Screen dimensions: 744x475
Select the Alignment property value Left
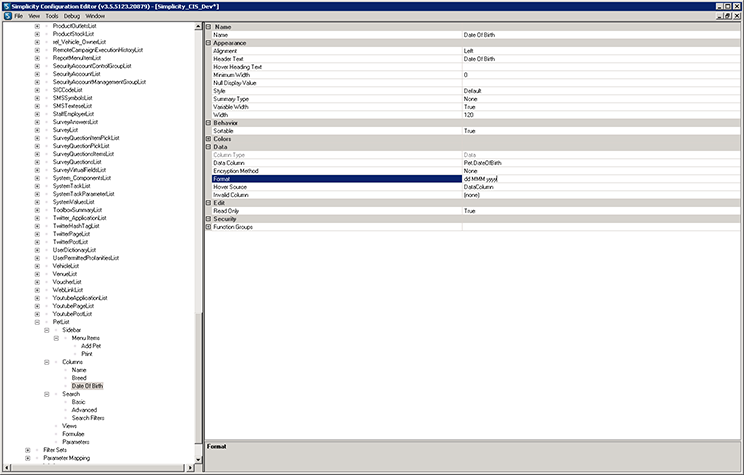[x=601, y=51]
